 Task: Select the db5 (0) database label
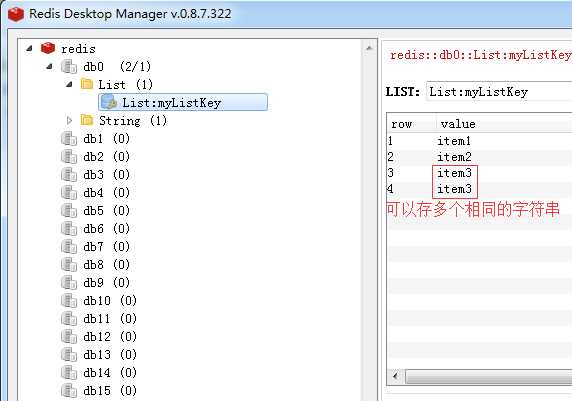click(x=106, y=211)
